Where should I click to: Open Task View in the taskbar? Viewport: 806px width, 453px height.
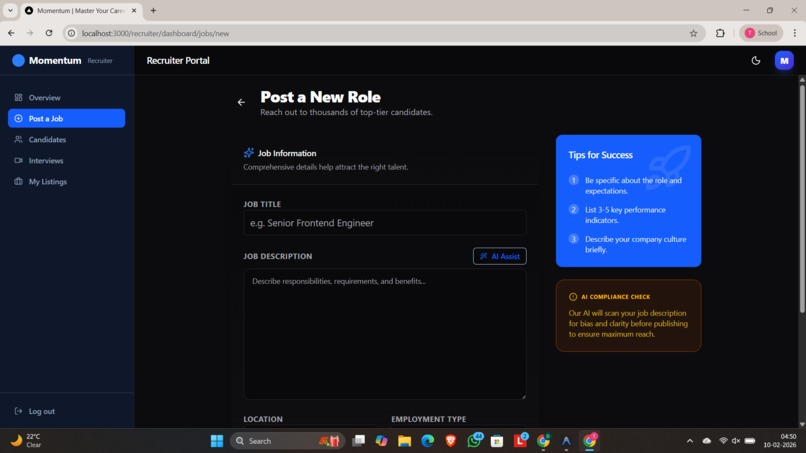(359, 441)
